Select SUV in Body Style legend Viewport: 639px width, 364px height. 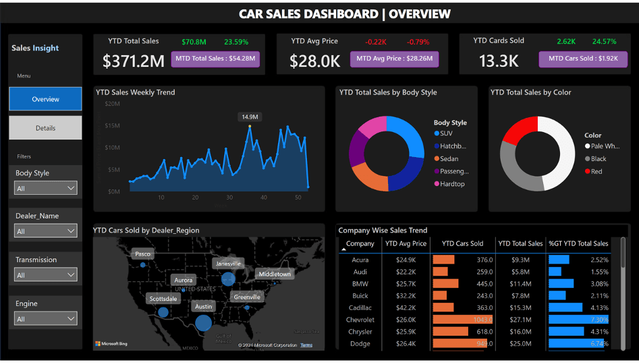point(443,133)
